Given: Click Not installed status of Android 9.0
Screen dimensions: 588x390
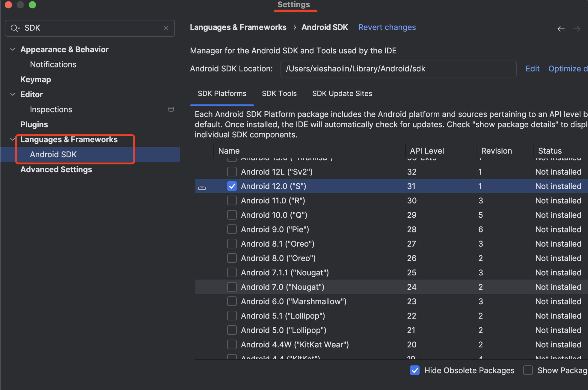Looking at the screenshot, I should tap(558, 229).
